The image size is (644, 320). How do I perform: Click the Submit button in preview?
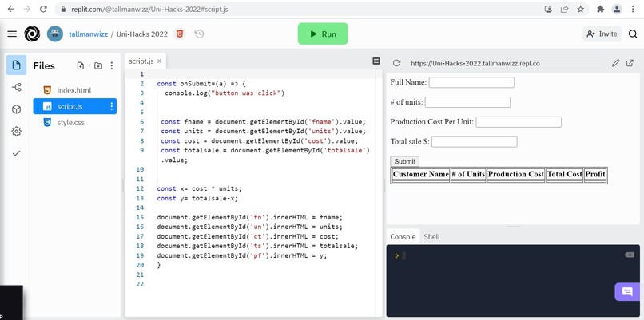[404, 161]
